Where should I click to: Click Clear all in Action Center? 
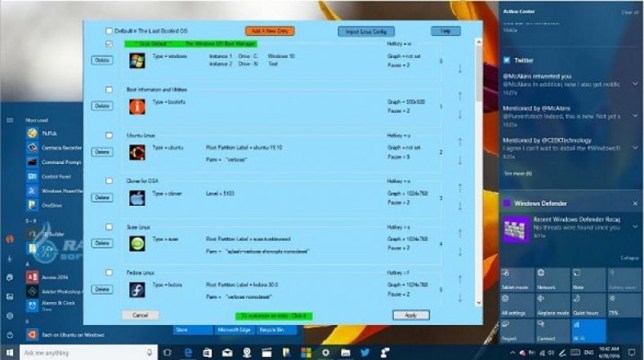point(629,12)
